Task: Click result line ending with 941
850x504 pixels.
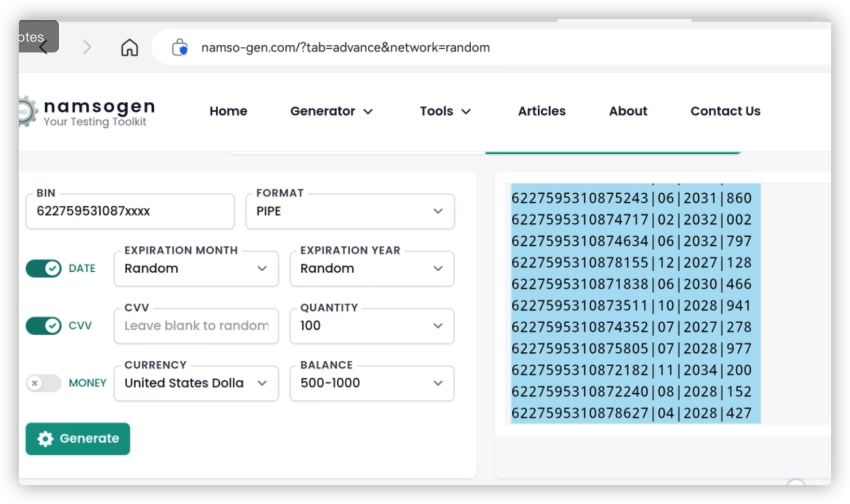Action: (x=631, y=306)
